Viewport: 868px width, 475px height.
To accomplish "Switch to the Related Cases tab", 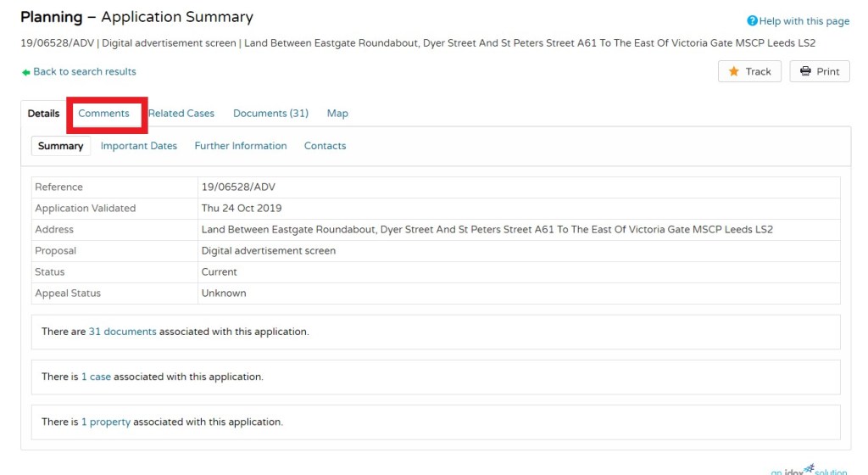I will (x=181, y=114).
